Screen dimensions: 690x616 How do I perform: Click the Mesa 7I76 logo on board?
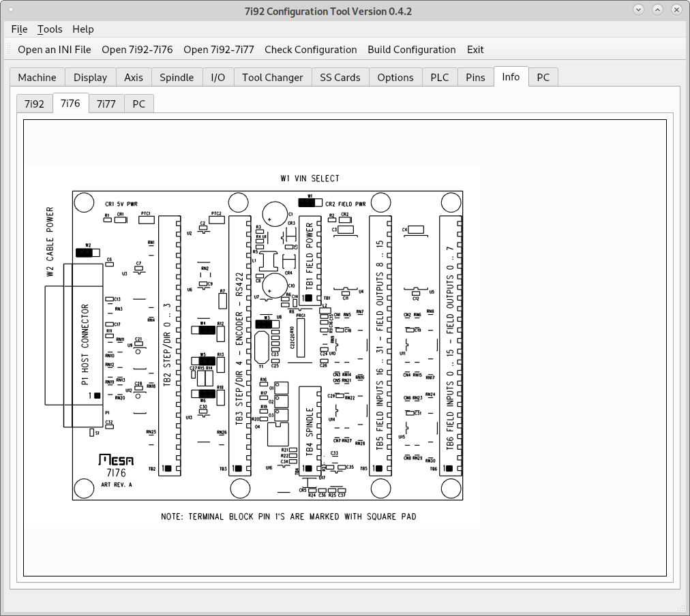(116, 466)
